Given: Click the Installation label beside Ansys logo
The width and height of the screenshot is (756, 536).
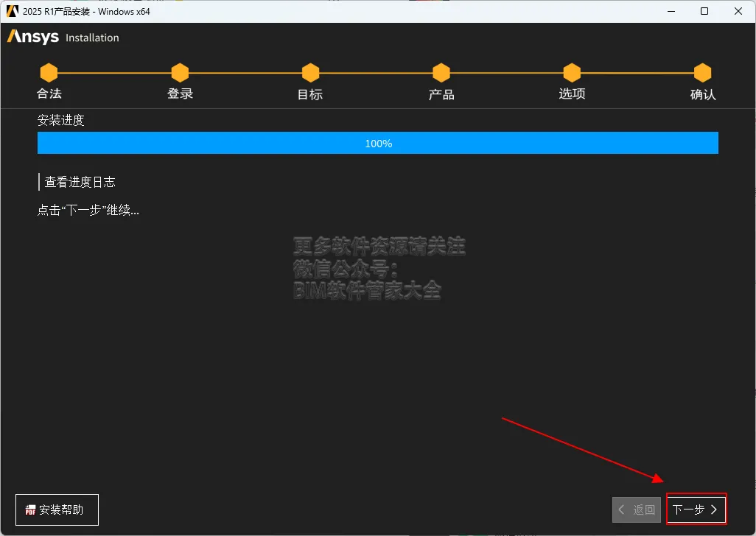Looking at the screenshot, I should coord(92,38).
